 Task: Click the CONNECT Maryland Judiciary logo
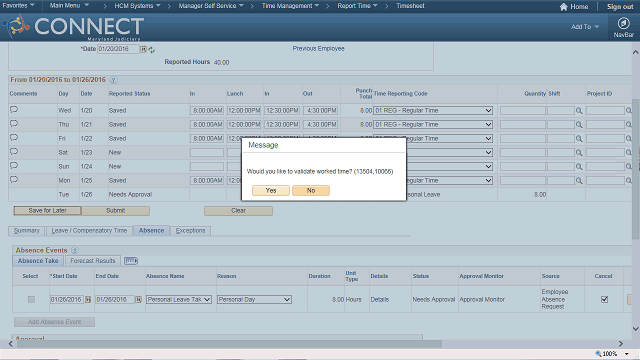click(x=73, y=27)
